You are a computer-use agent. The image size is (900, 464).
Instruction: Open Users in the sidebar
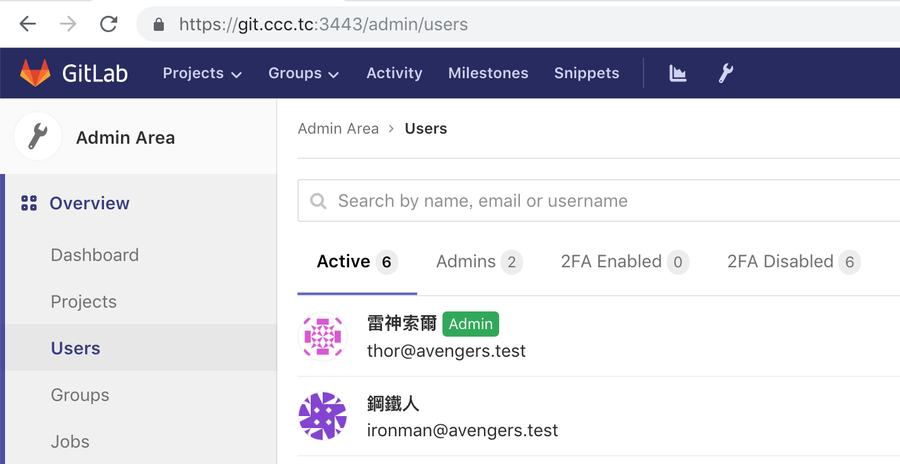click(x=76, y=348)
